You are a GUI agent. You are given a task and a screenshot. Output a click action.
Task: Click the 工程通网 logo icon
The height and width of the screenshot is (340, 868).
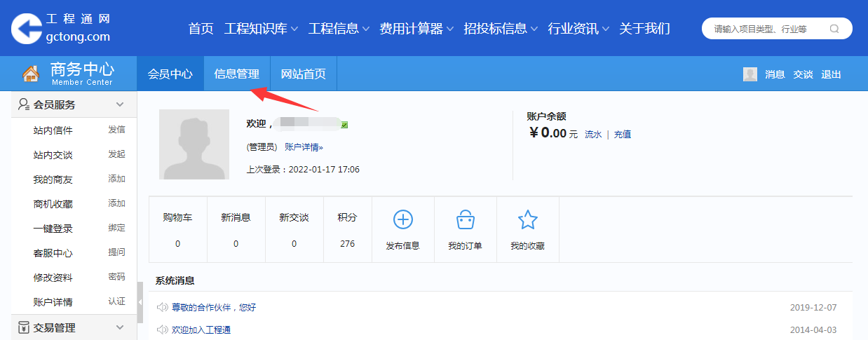click(27, 28)
